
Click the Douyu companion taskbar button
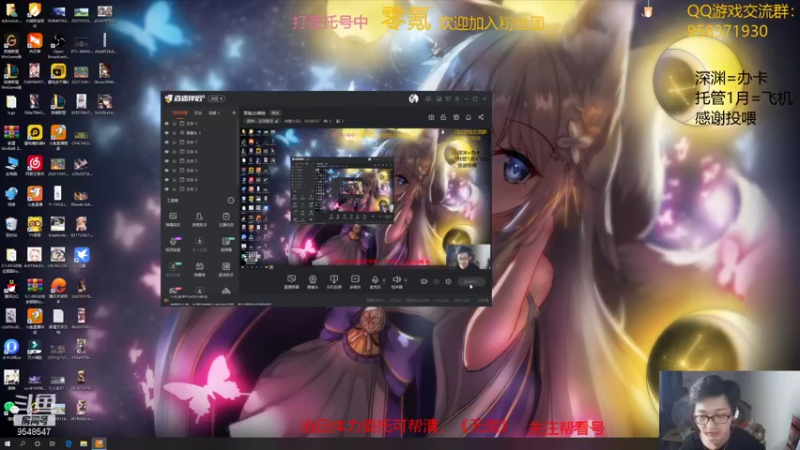click(99, 444)
